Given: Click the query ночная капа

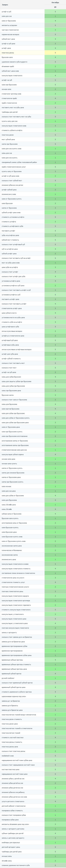Looking at the screenshot, I should 6,89.
